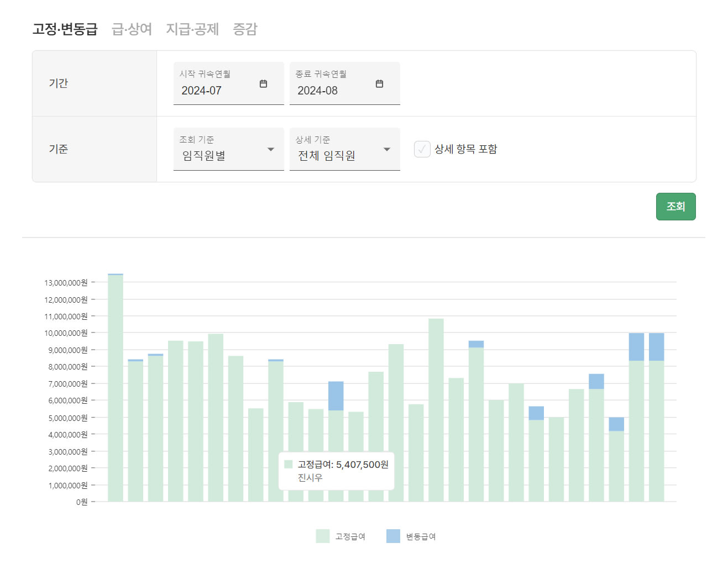
Task: Select 5,000,000원 axis label
Action: (x=67, y=418)
